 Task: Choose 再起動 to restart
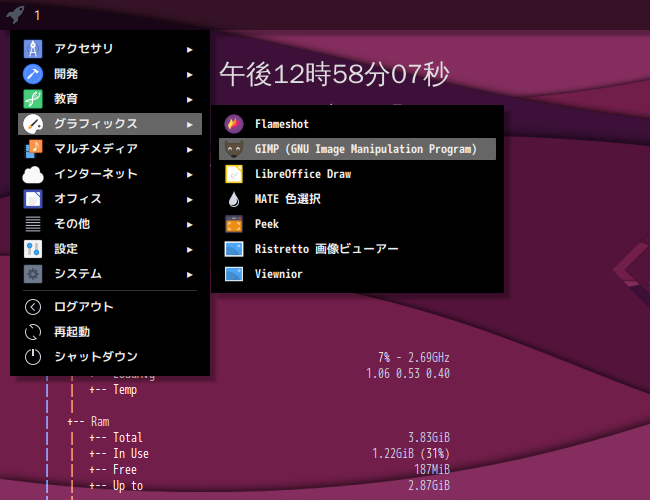pos(110,332)
